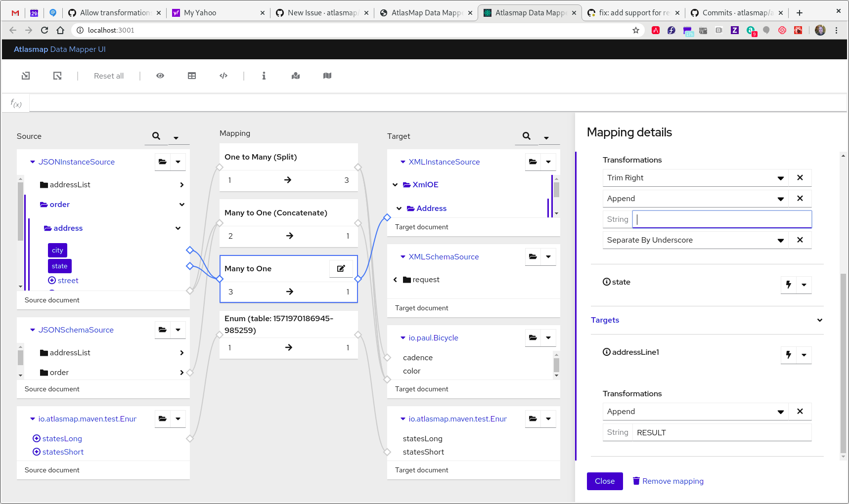Click Close in the Mapping details panel
Viewport: 849px width, 504px height.
(x=604, y=481)
